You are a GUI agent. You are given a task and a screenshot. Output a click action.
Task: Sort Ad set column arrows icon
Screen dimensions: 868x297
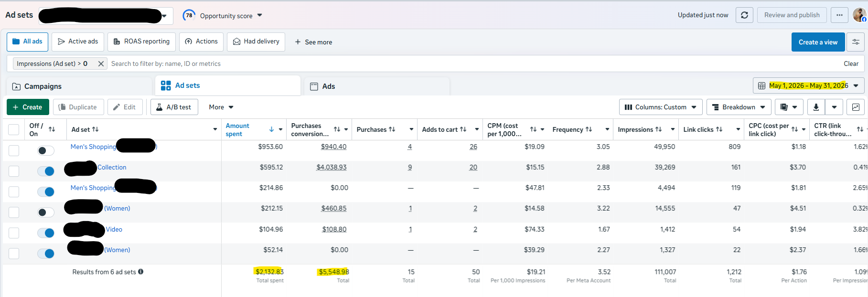pyautogui.click(x=96, y=129)
